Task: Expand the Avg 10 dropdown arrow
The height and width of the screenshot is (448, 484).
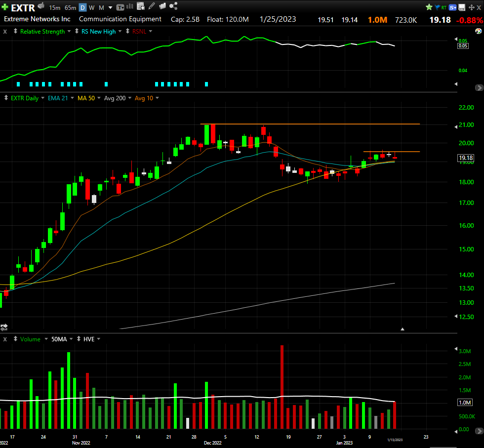Action: click(x=157, y=98)
